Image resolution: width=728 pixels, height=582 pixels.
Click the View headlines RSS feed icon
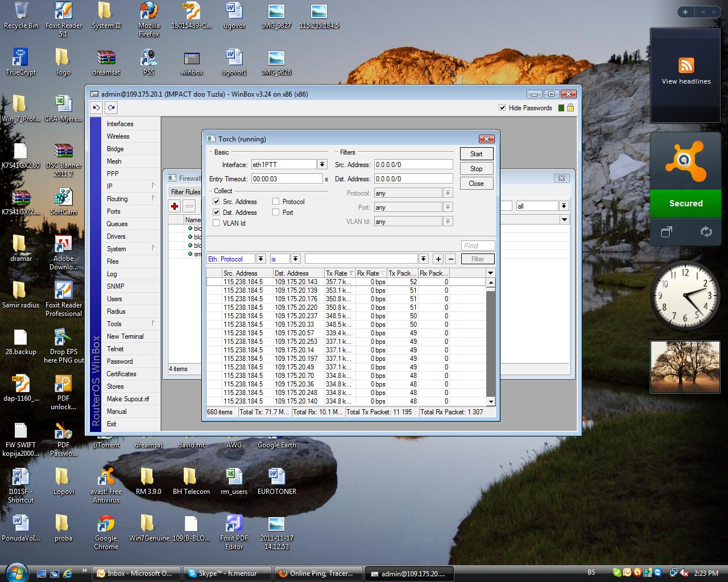[686, 65]
